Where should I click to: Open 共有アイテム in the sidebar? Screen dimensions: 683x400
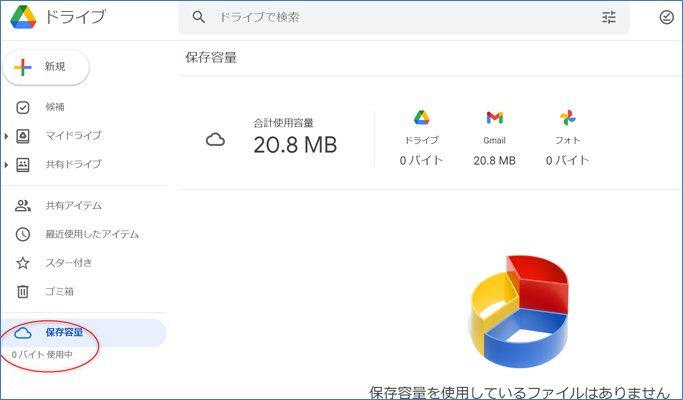point(74,206)
